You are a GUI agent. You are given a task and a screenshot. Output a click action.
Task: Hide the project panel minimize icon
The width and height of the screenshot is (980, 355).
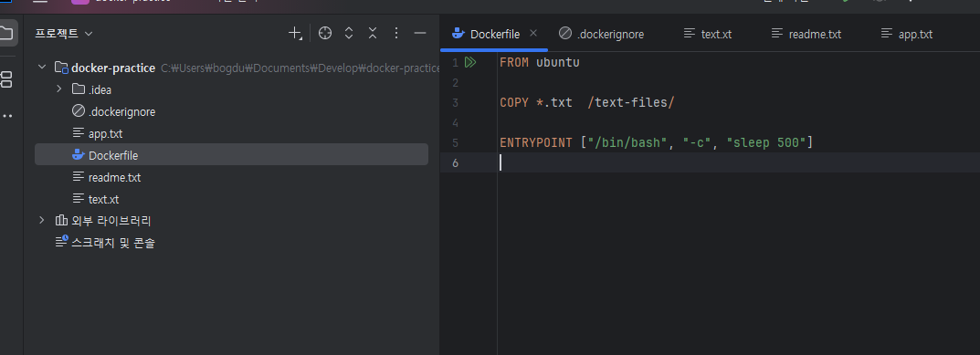[x=420, y=33]
